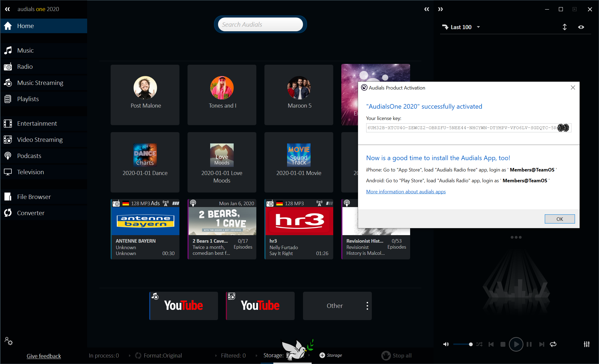The image size is (599, 364).
Task: Click the Podcasts sidebar icon
Action: [x=8, y=156]
